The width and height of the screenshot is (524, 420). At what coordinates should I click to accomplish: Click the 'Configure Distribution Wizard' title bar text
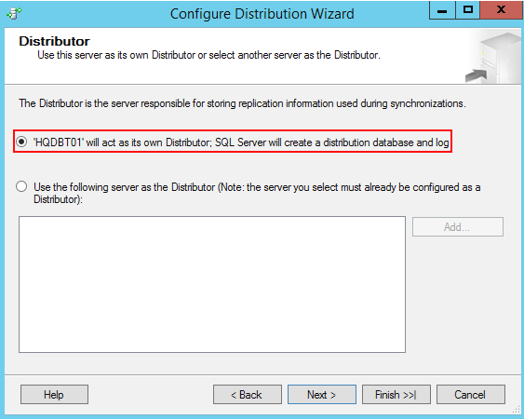click(262, 14)
